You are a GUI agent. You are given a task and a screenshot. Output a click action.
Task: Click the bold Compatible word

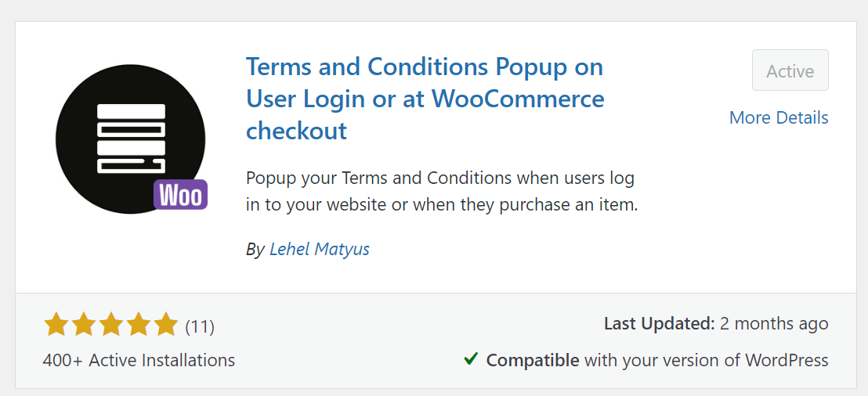pyautogui.click(x=533, y=360)
